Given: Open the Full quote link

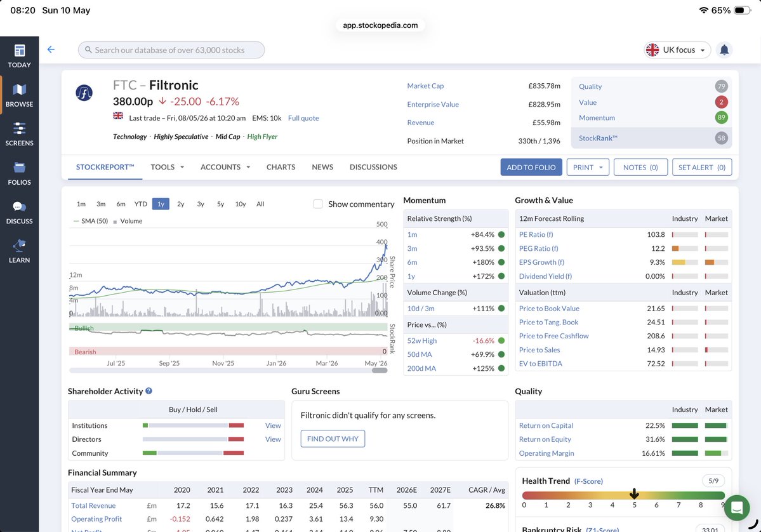Looking at the screenshot, I should point(303,118).
